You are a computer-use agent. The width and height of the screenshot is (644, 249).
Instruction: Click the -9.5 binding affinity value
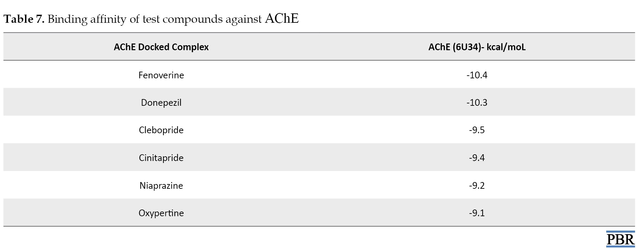477,130
